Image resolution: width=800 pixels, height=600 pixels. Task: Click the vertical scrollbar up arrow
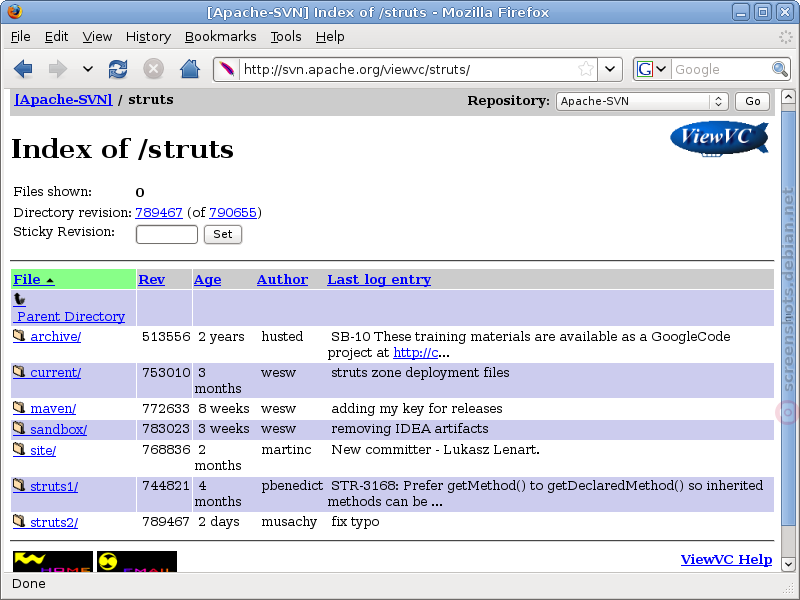(788, 96)
